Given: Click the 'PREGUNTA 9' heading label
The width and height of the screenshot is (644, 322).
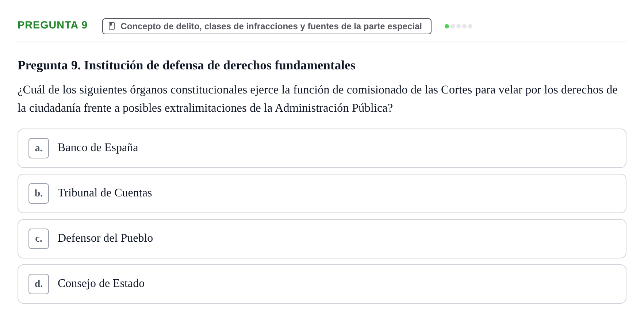Looking at the screenshot, I should pyautogui.click(x=53, y=25).
